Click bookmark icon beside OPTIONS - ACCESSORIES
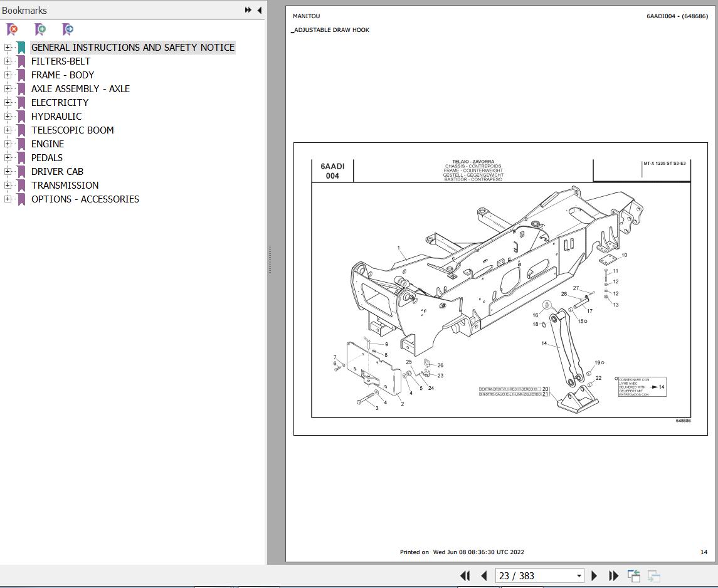The height and width of the screenshot is (588, 718). click(x=21, y=199)
